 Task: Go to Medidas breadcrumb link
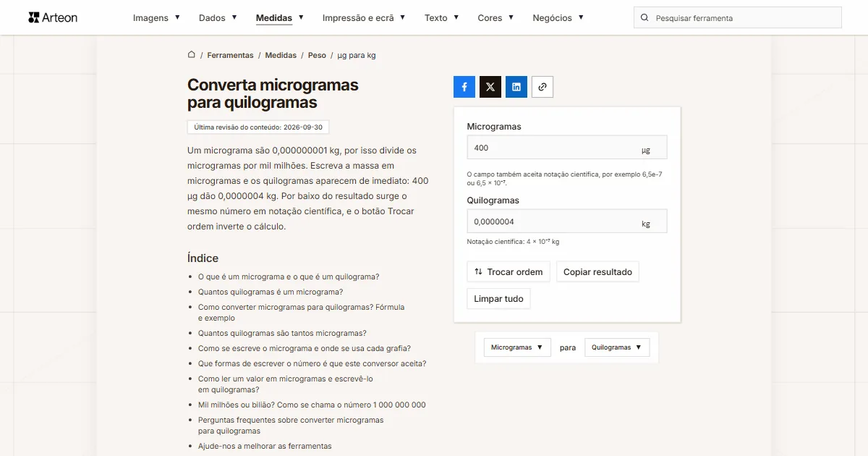tap(281, 55)
